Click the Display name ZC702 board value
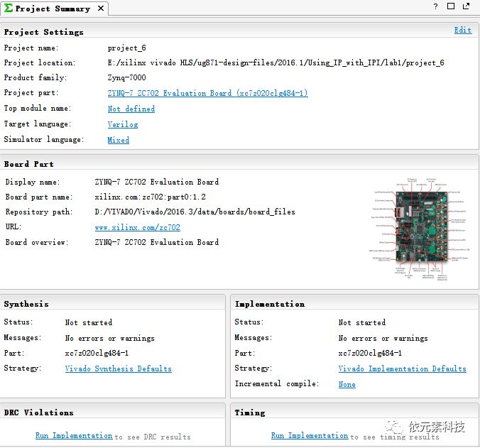480x448 pixels. [x=157, y=182]
